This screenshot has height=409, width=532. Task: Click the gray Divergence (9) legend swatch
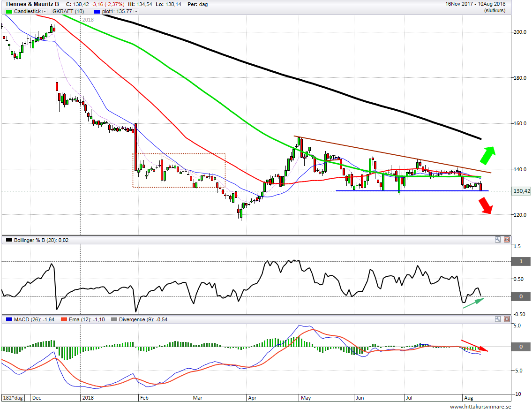tap(114, 319)
